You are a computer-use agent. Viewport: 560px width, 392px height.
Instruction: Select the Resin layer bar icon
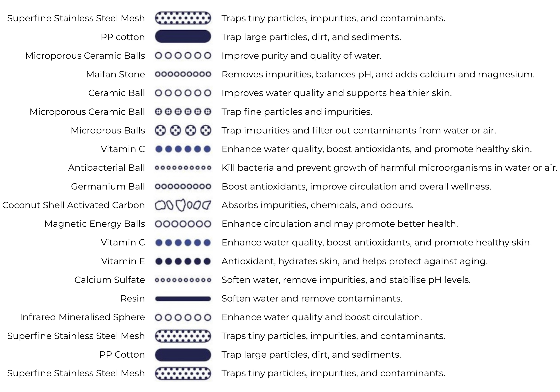[183, 299]
